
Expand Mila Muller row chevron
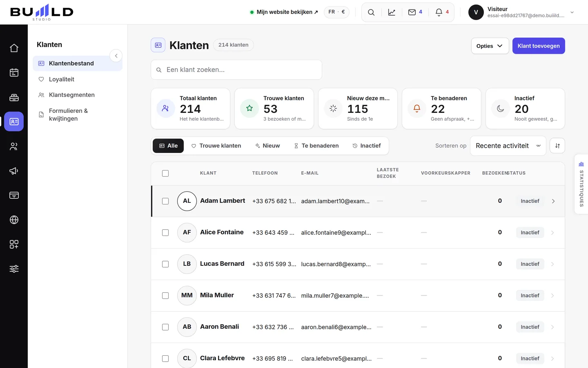pyautogui.click(x=552, y=296)
